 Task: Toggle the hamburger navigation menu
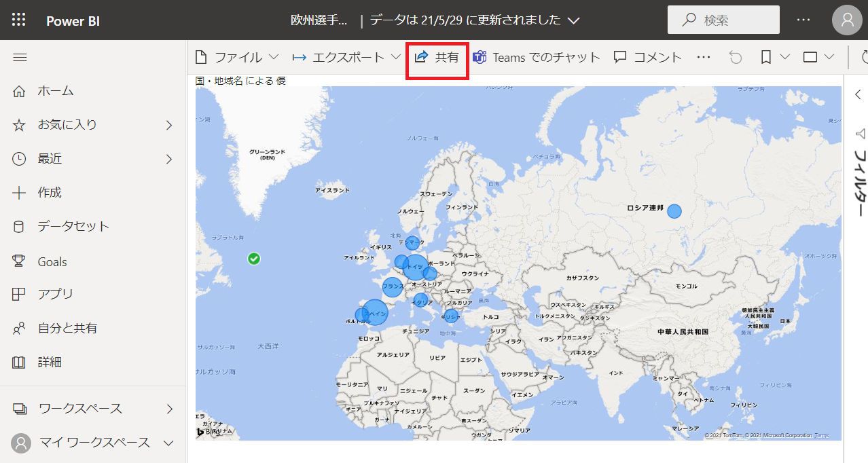(x=20, y=58)
